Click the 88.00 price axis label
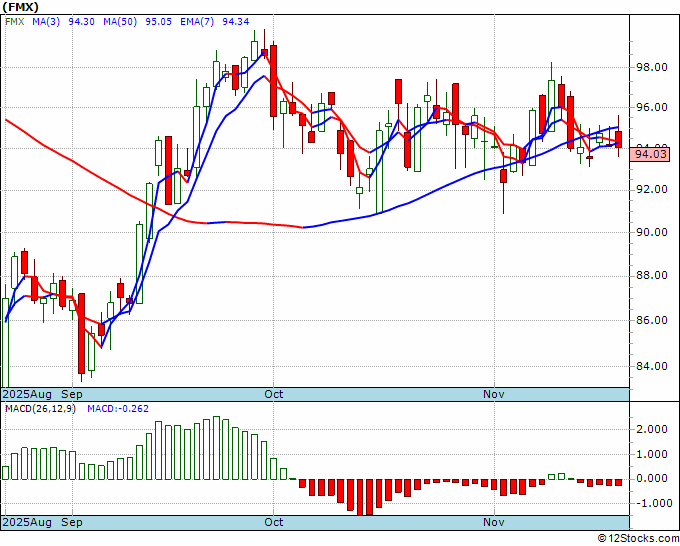680x546 pixels. click(651, 276)
